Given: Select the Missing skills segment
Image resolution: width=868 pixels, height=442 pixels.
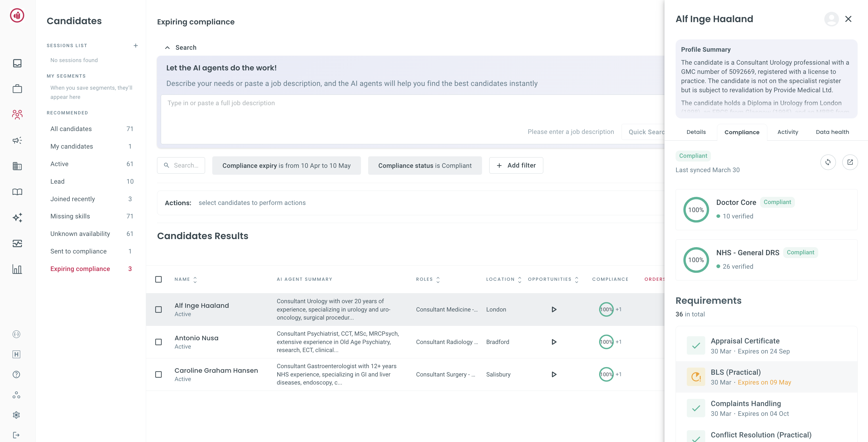Looking at the screenshot, I should [92, 216].
